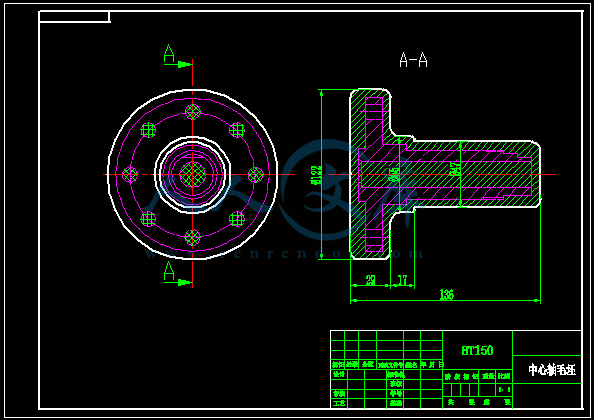
Task: Click the "A-A" section view title
Action: (413, 60)
